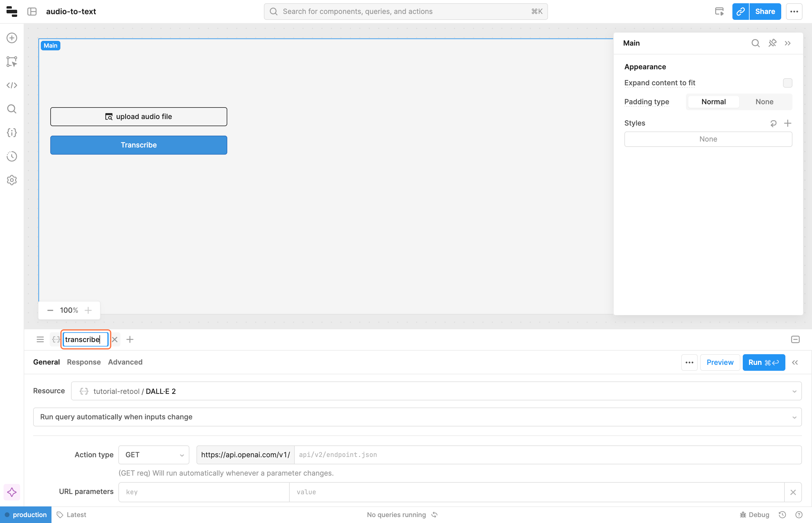Open the Resource dropdown showing DALL·E 2
The image size is (812, 523).
coord(436,391)
